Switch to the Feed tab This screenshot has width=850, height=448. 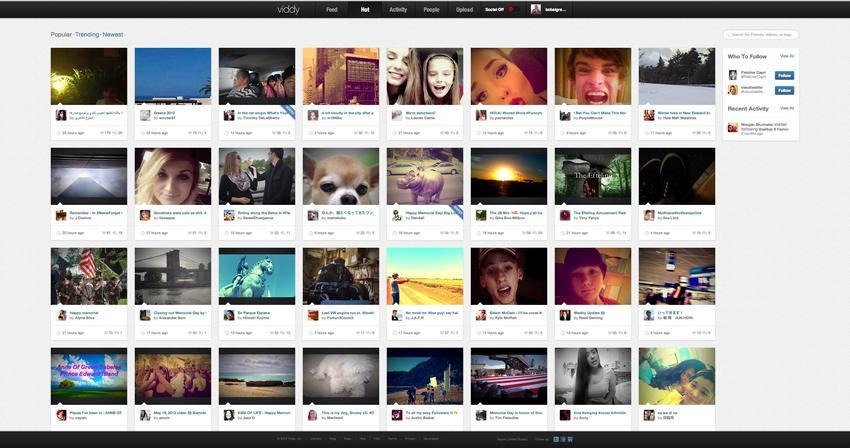click(x=331, y=9)
